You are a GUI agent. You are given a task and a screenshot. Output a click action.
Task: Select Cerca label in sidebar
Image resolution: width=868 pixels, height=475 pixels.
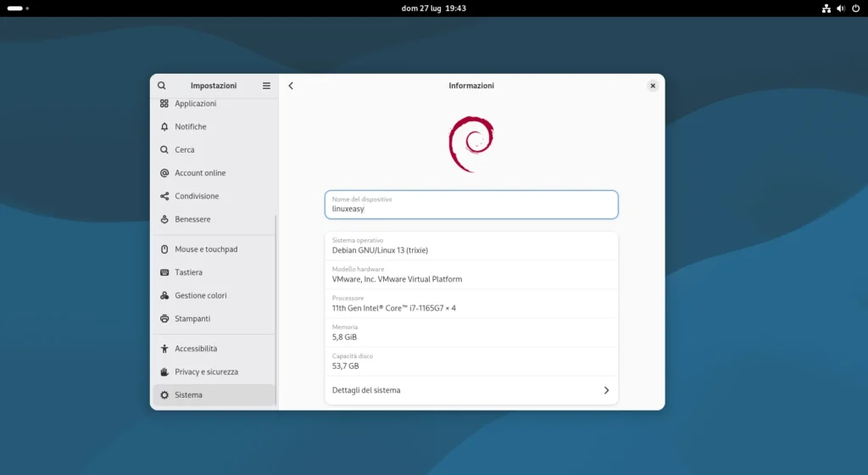click(x=185, y=150)
